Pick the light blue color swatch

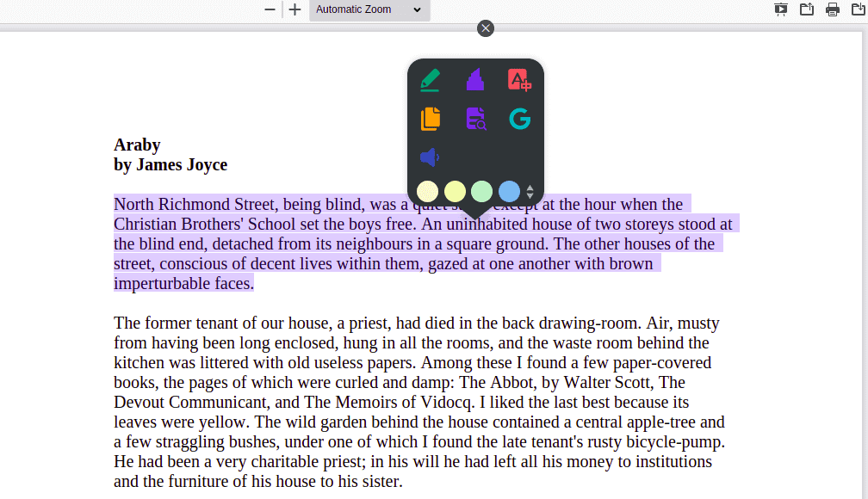509,192
